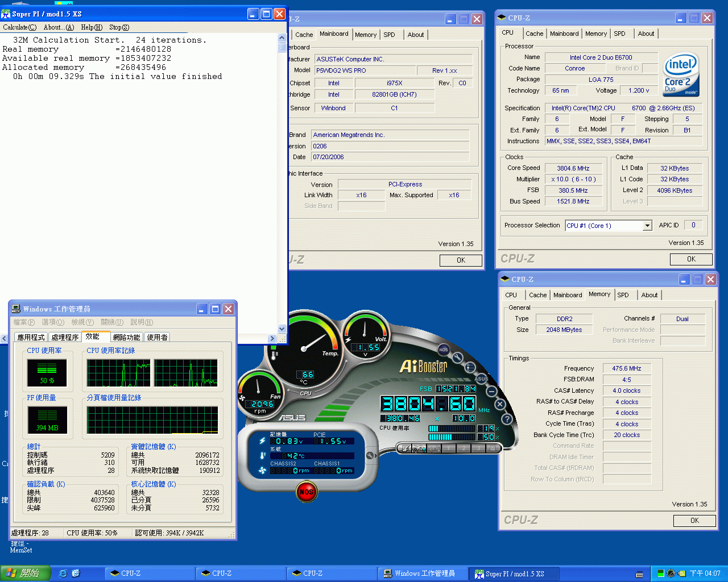Viewport: 728px width, 582px height.
Task: Click Super PI horizontal scroll right arrow
Action: tap(272, 338)
